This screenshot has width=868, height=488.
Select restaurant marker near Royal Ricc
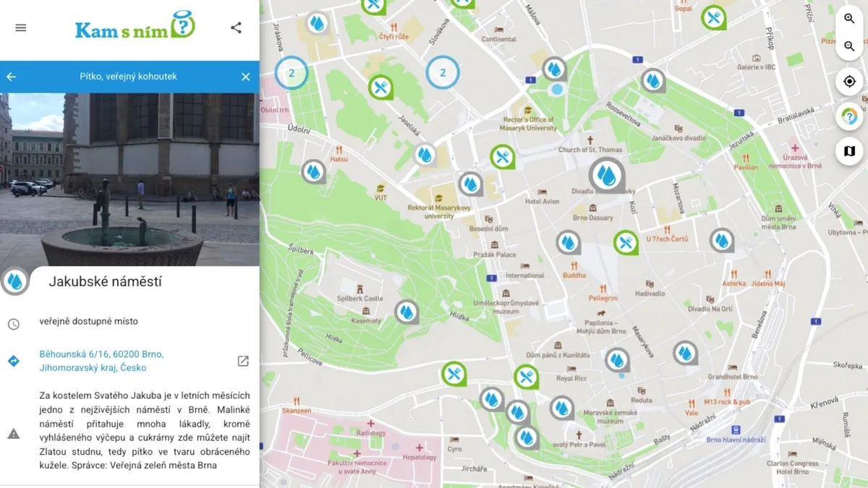pos(527,377)
